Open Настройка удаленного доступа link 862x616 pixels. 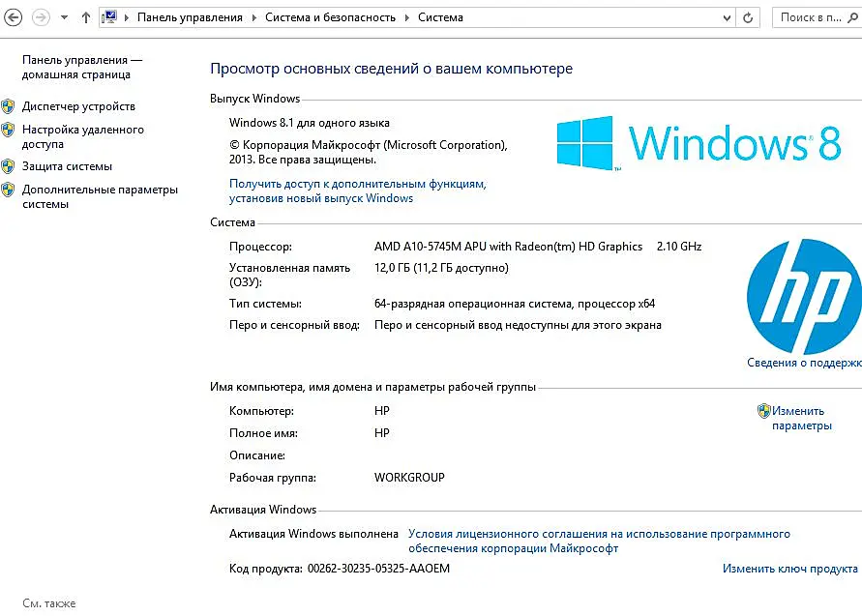coord(83,136)
